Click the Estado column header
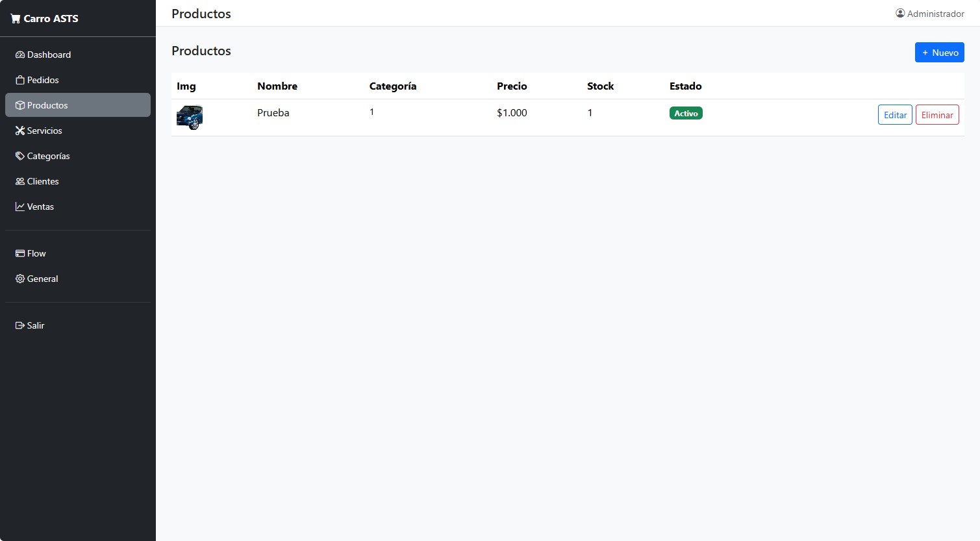This screenshot has width=980, height=541. point(686,86)
